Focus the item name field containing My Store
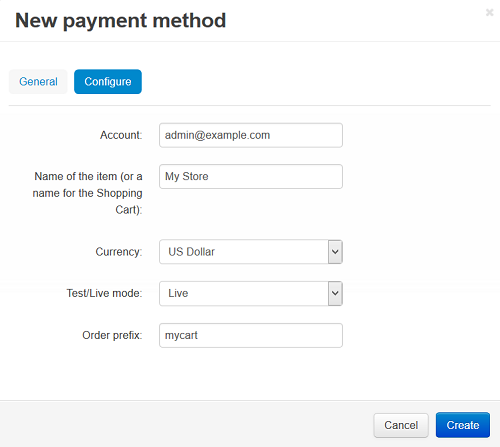This screenshot has height=447, width=500. click(x=251, y=176)
